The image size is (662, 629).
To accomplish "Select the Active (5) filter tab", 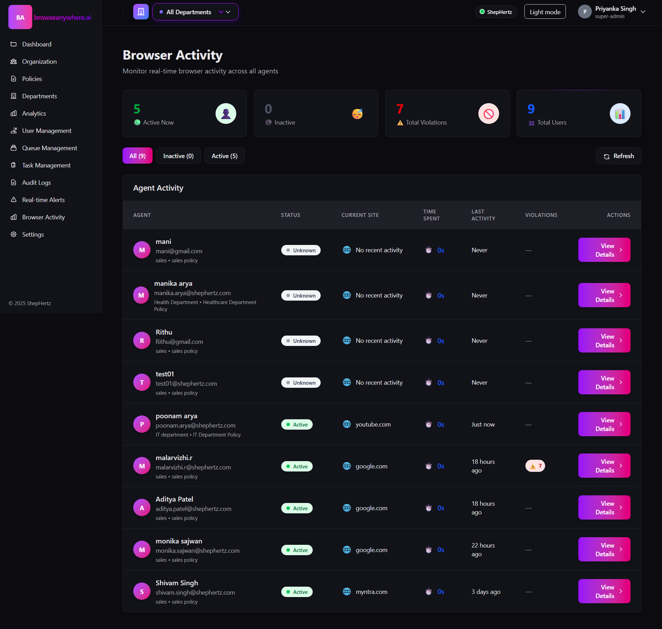I will [224, 156].
